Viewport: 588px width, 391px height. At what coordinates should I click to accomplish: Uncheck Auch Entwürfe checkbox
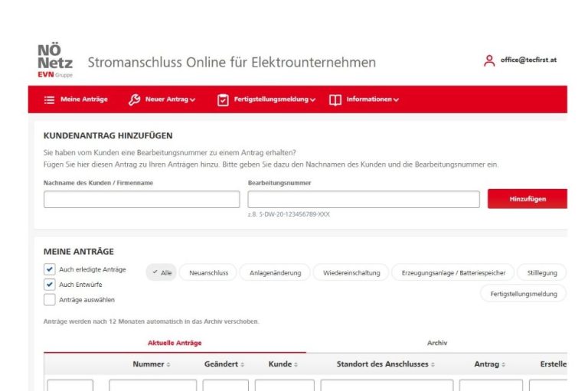pyautogui.click(x=50, y=285)
